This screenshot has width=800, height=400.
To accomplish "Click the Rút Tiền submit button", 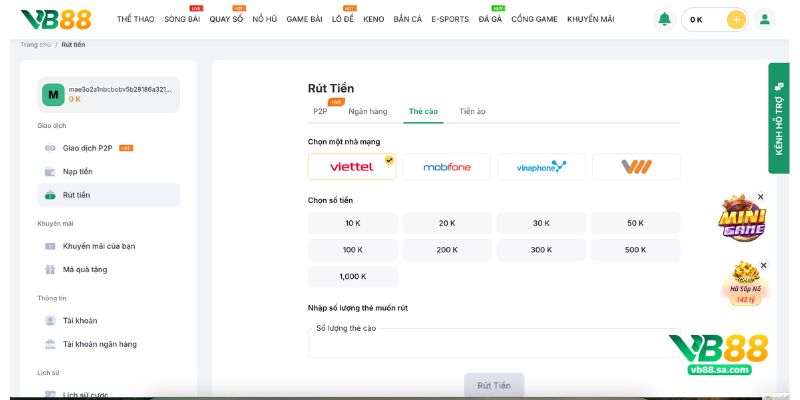I will click(494, 385).
